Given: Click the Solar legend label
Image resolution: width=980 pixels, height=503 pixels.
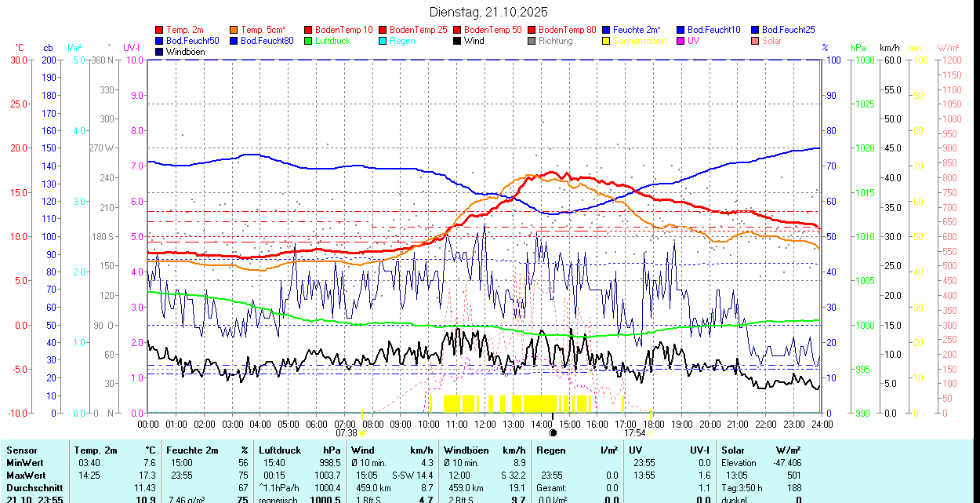Looking at the screenshot, I should pos(771,41).
